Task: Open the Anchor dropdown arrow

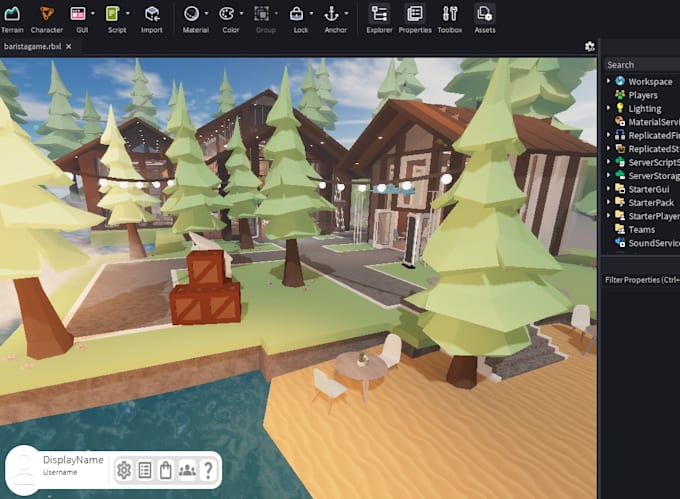Action: (x=346, y=13)
